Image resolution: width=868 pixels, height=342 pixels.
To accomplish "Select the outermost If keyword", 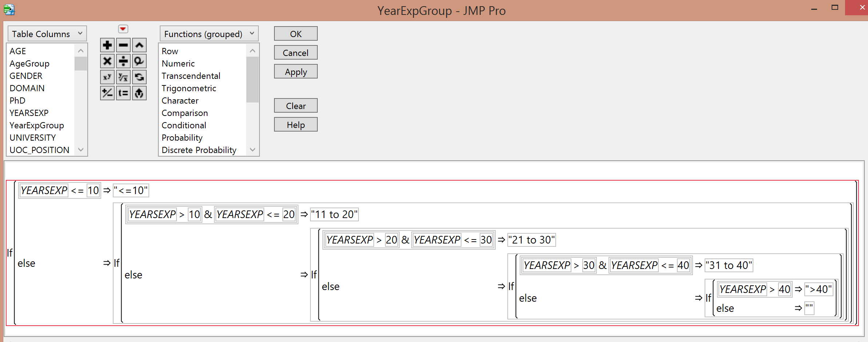I will (x=10, y=253).
